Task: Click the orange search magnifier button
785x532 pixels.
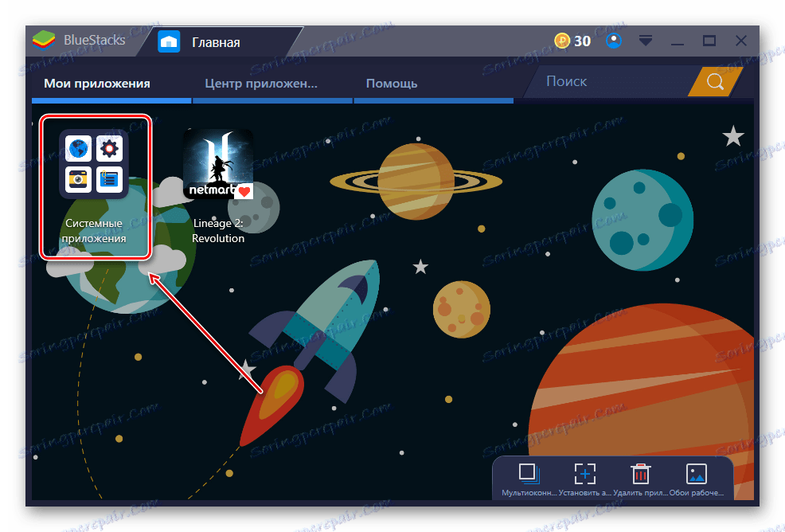Action: (x=715, y=81)
